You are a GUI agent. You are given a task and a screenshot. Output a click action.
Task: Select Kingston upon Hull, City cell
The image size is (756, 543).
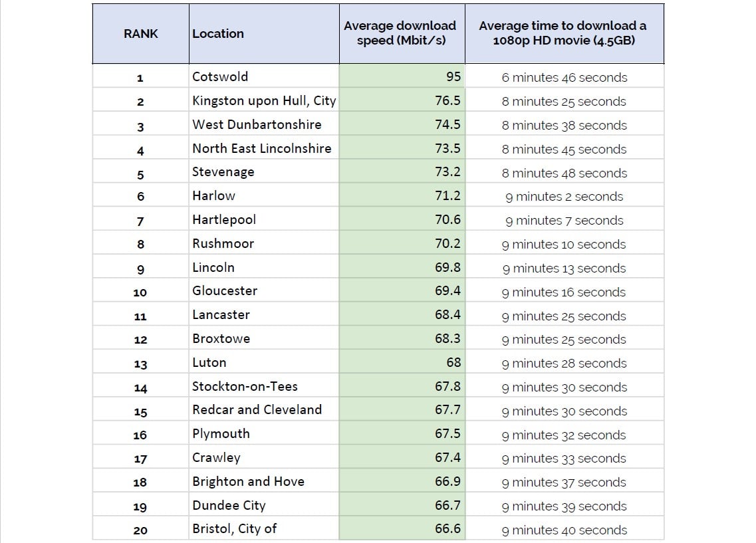(264, 101)
